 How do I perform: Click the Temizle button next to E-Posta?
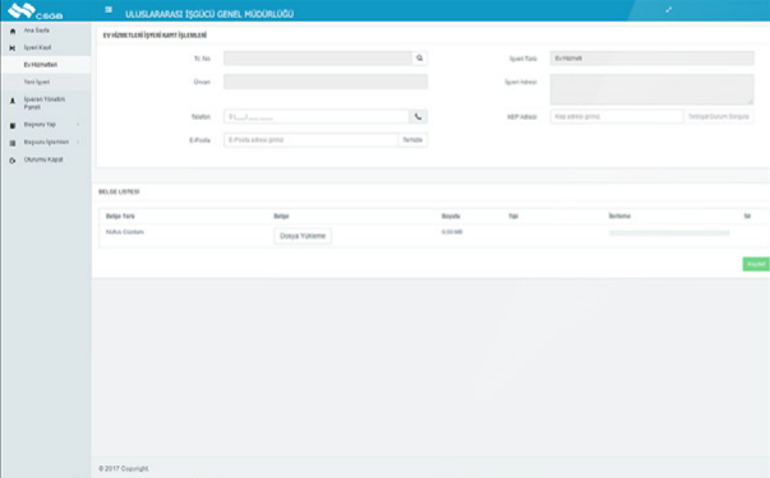(412, 140)
